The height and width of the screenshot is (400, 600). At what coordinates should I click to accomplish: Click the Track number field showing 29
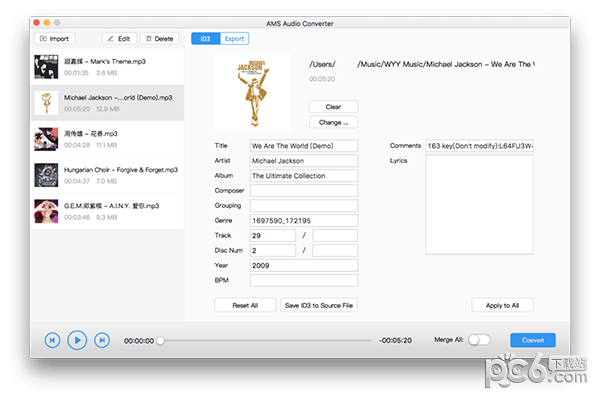(273, 235)
